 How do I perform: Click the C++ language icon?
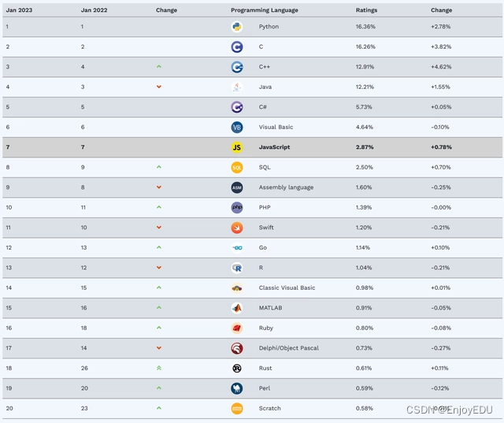pyautogui.click(x=237, y=67)
